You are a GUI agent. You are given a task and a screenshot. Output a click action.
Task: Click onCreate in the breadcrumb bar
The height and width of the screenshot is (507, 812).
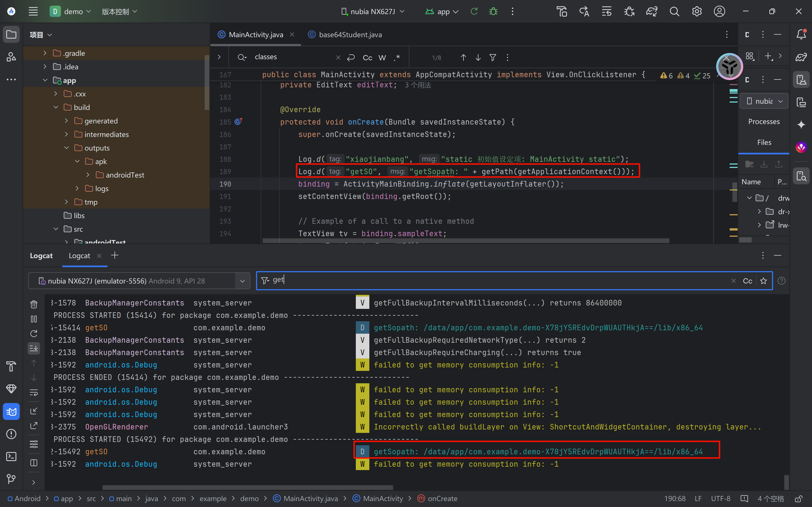[442, 499]
